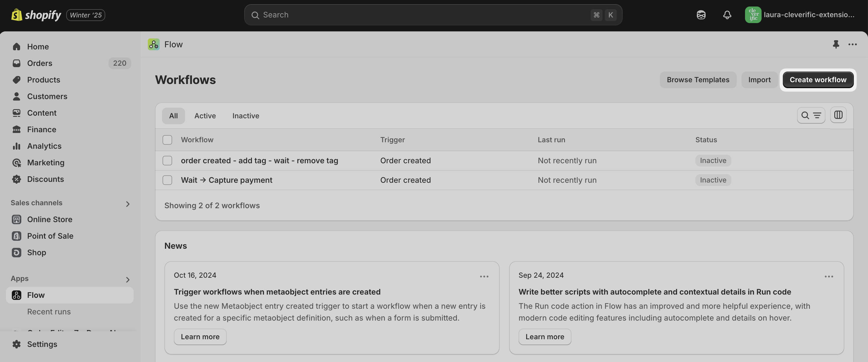This screenshot has width=868, height=362.
Task: Pin the Flow app using the pin icon
Action: tap(836, 44)
